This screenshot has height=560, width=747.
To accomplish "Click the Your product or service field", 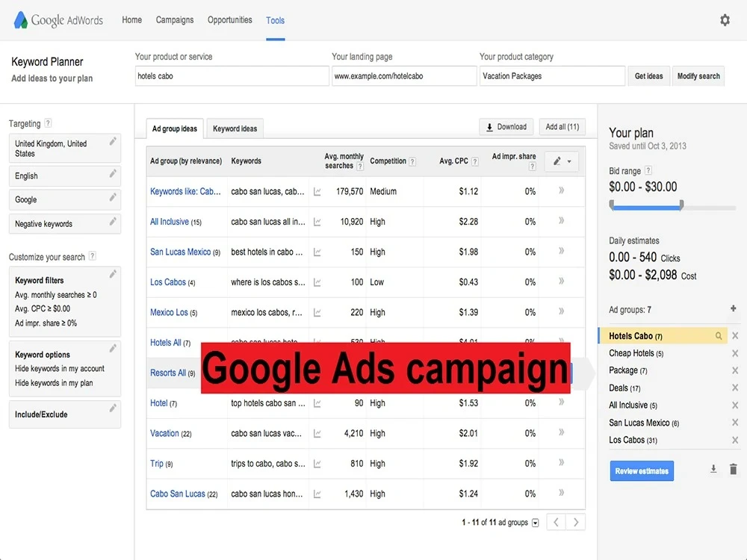I will coord(232,76).
